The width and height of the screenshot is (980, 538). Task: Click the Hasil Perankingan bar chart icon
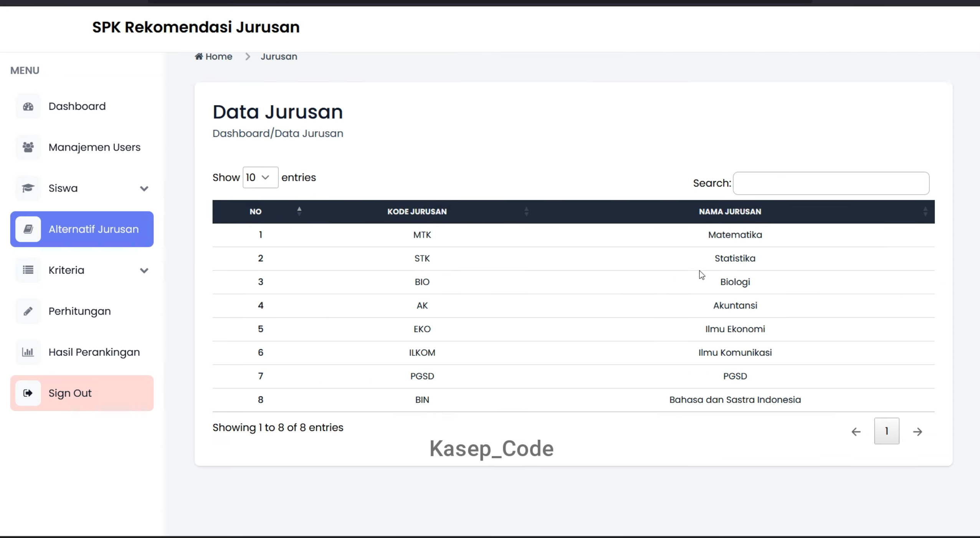(x=28, y=352)
